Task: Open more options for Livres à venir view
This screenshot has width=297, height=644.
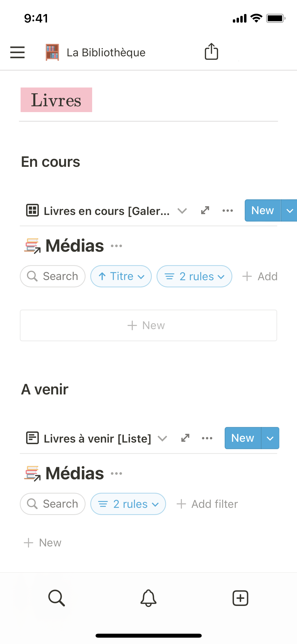Action: [207, 438]
